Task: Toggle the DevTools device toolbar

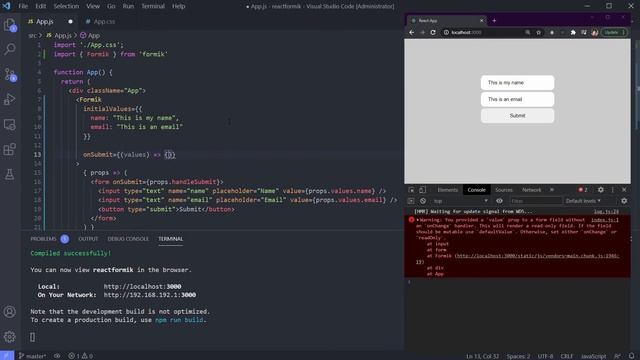Action: click(x=422, y=190)
